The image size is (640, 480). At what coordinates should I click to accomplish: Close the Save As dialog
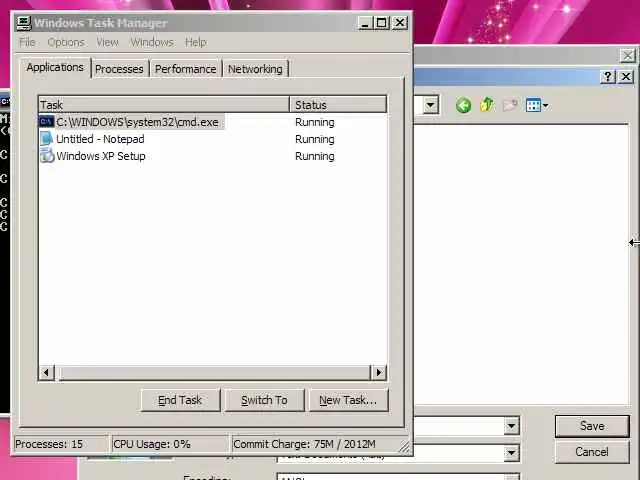pos(626,77)
